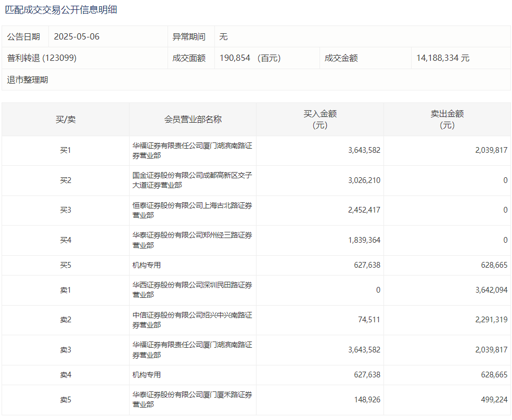Viewport: 512px width, 420px height.
Task: Open 中信证券 绍兴中兴南路 branch entry
Action: coord(192,320)
